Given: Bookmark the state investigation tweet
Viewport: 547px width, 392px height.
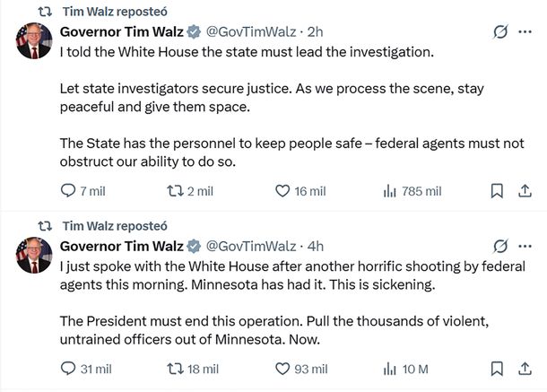Looking at the screenshot, I should pyautogui.click(x=497, y=191).
